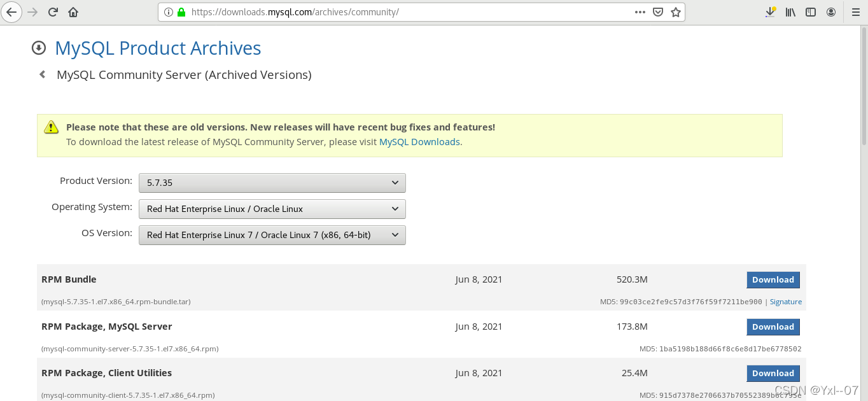Download RPM Package, MySQL Server
This screenshot has width=868, height=401.
(x=773, y=327)
